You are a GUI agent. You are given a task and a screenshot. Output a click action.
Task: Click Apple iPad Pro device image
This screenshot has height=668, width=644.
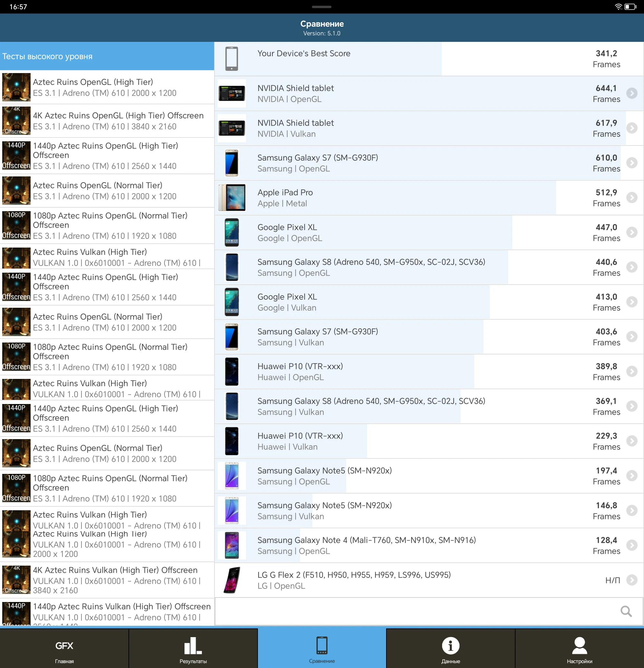click(232, 198)
